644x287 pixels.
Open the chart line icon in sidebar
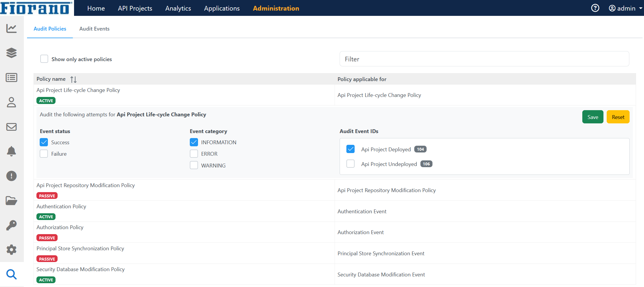(x=11, y=28)
